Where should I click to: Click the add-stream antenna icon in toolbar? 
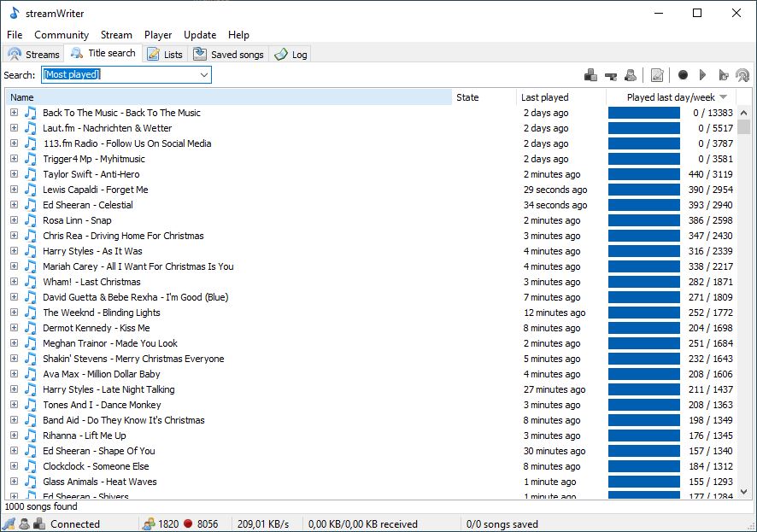742,75
